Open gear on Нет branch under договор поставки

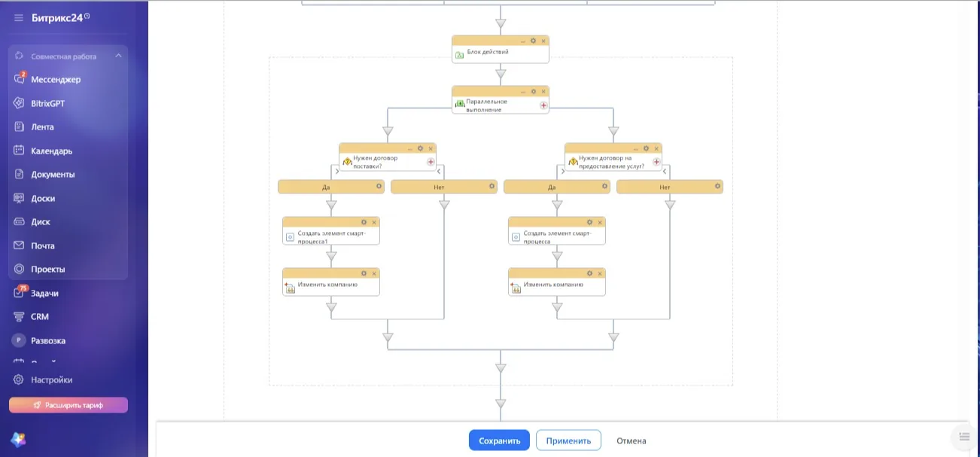492,185
